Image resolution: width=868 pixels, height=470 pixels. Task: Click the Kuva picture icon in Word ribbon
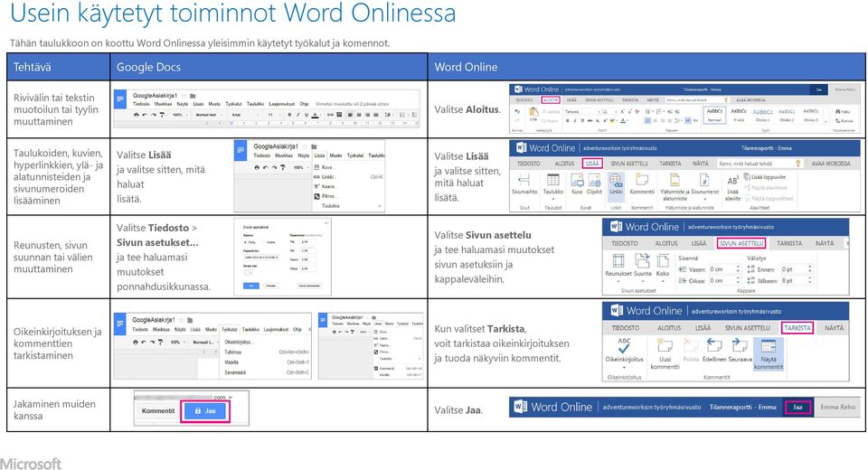(577, 181)
